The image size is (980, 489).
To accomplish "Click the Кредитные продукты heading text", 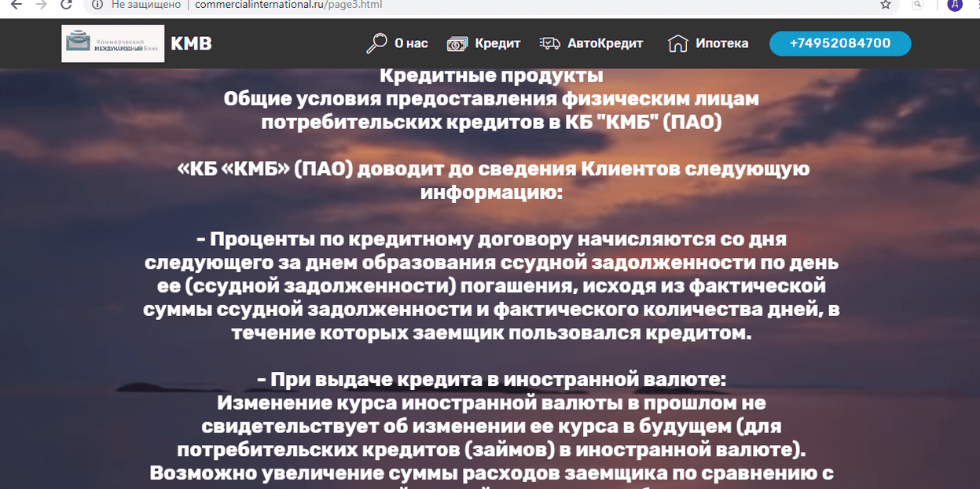I will coord(490,76).
